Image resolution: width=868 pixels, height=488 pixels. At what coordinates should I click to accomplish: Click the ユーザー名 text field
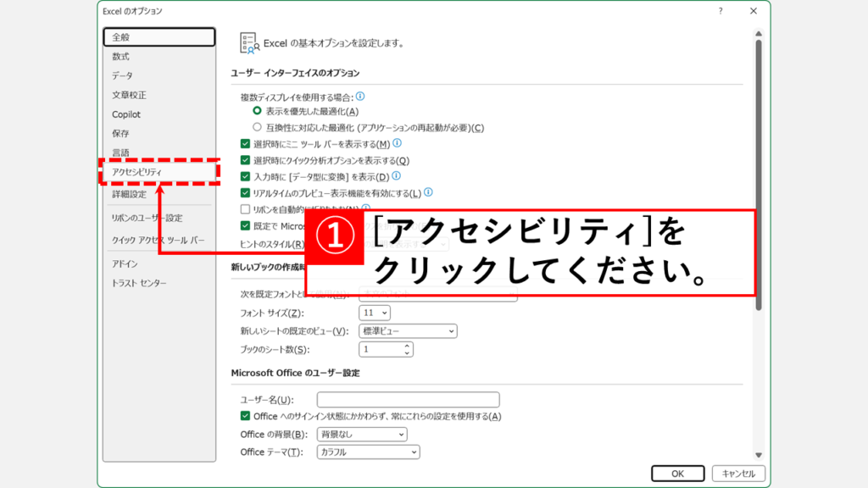tap(408, 400)
